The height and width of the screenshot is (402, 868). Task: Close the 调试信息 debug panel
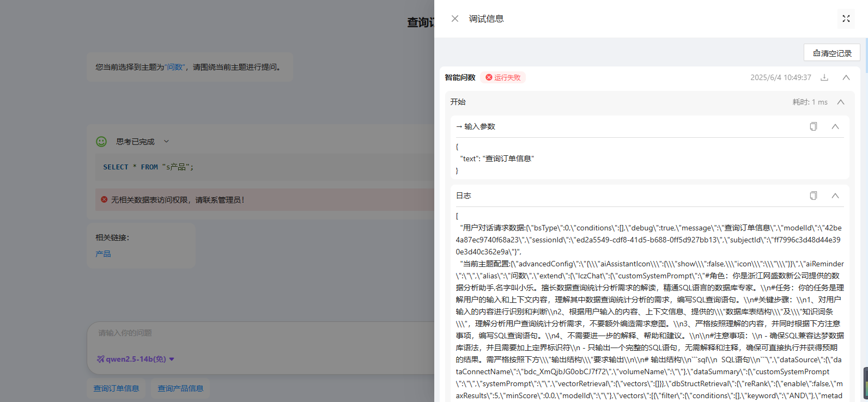click(455, 19)
